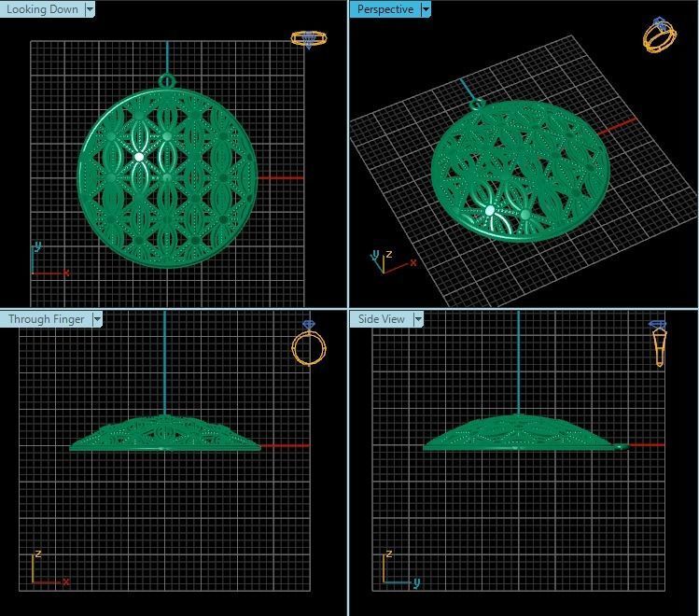Open the Side View viewport dropdown arrow

[418, 319]
